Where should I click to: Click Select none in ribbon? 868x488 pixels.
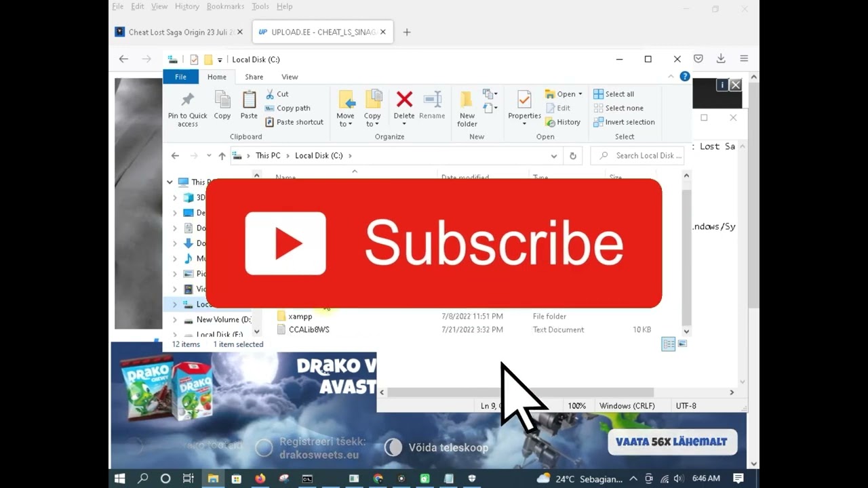(x=618, y=108)
